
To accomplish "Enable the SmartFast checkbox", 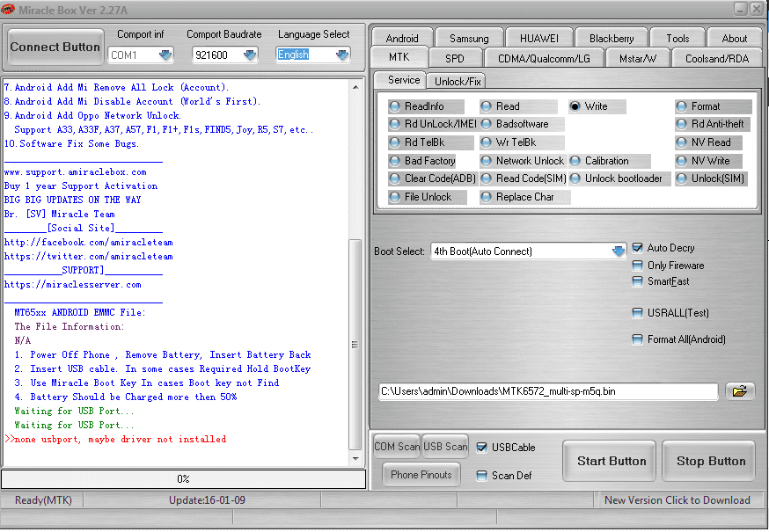I will 638,281.
